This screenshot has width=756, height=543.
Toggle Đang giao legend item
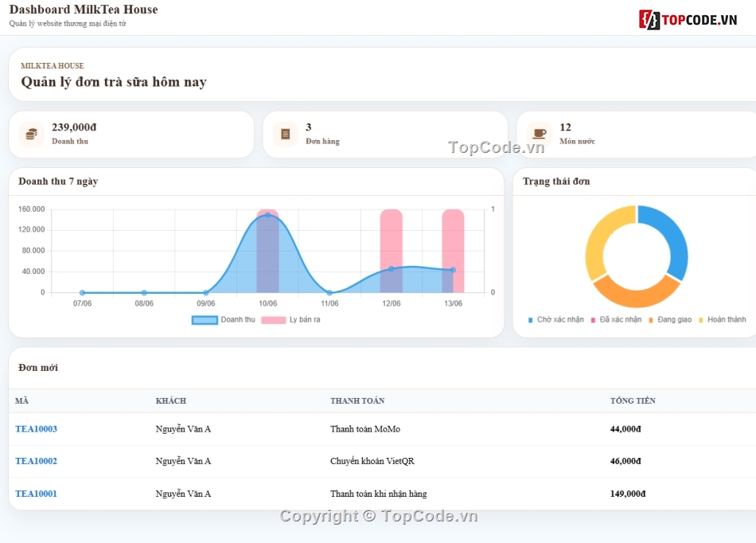[x=670, y=320]
